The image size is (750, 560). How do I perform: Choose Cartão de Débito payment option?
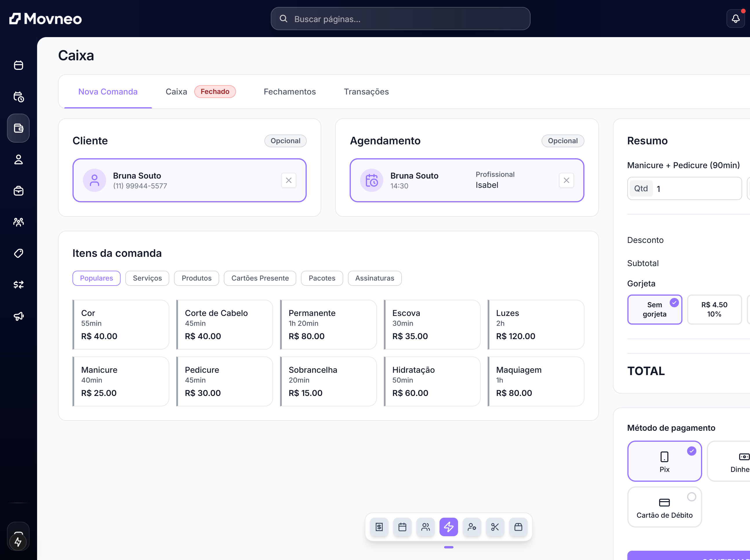pyautogui.click(x=664, y=507)
